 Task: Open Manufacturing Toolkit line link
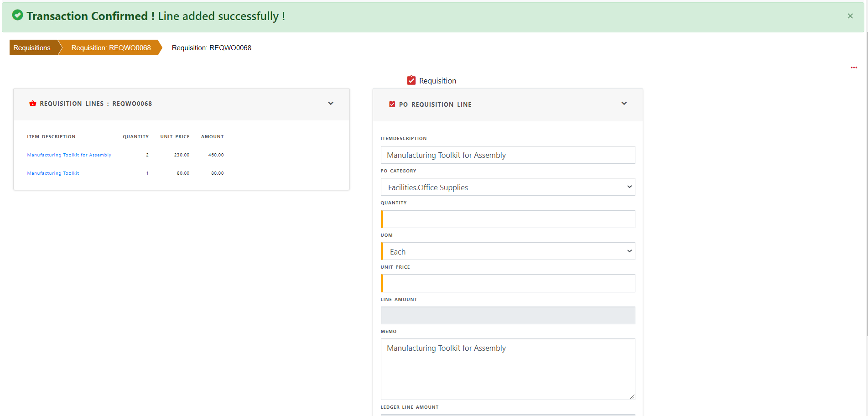(53, 173)
